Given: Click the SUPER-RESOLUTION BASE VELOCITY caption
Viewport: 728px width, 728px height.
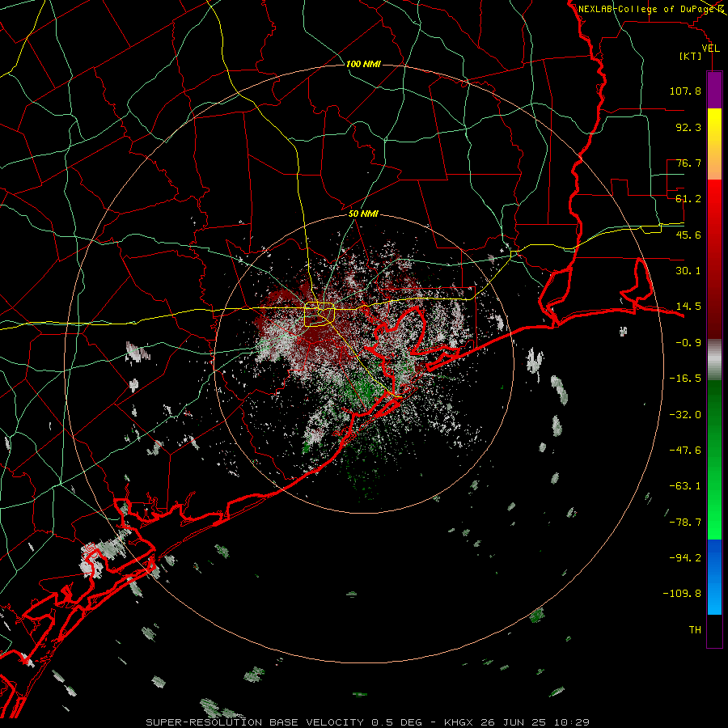Looking at the screenshot, I should 256,722.
